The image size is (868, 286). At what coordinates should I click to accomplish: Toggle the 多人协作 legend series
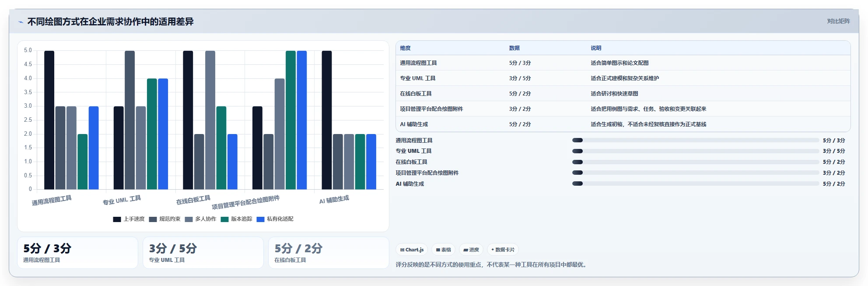[x=200, y=219]
